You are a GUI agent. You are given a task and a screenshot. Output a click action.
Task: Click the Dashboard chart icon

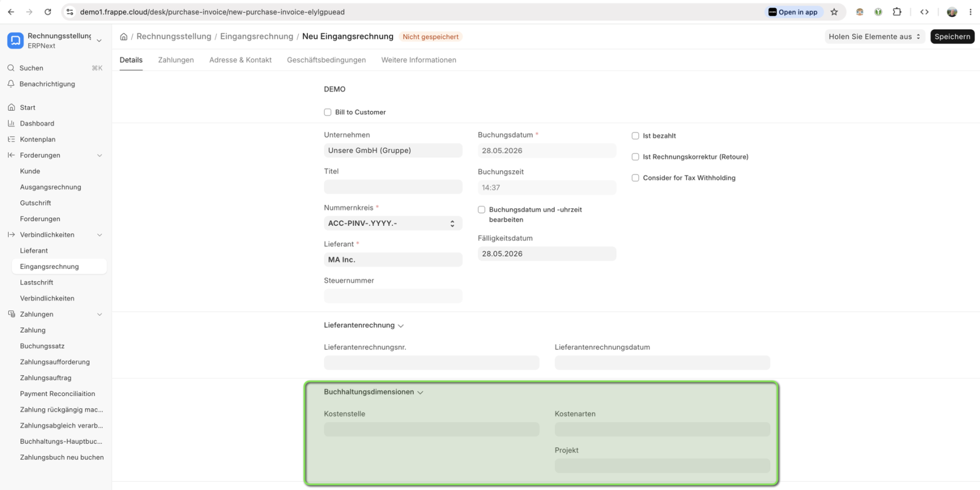(x=11, y=123)
